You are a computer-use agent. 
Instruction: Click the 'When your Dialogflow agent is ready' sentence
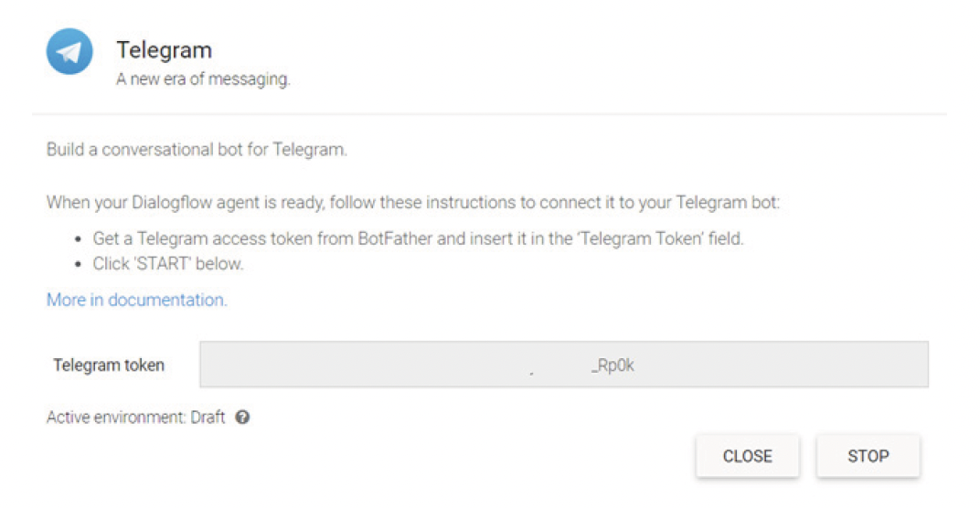[x=412, y=202]
